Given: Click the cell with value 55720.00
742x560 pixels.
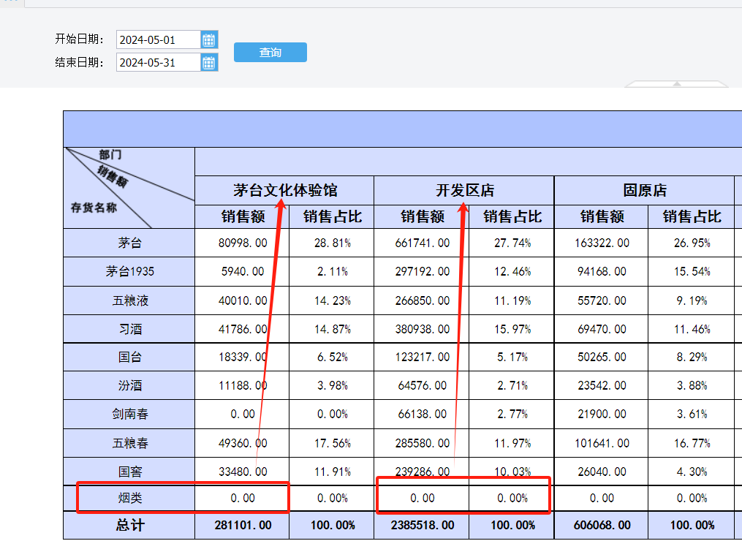Looking at the screenshot, I should (x=602, y=300).
